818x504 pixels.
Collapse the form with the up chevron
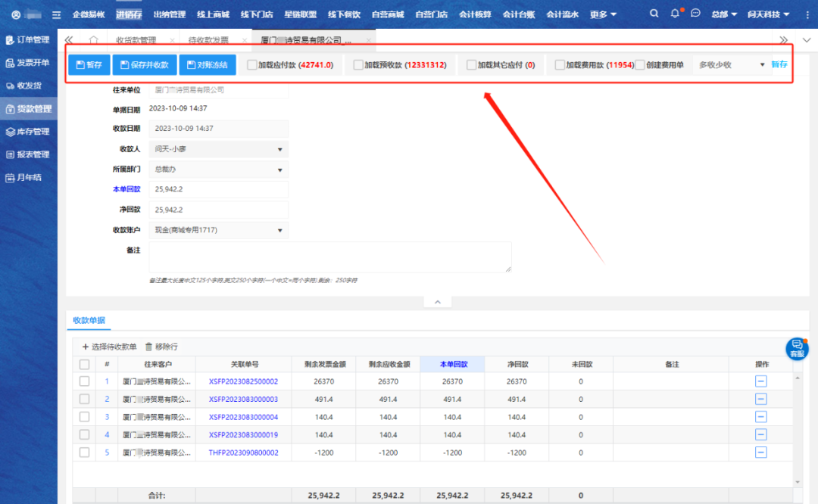[x=437, y=302]
